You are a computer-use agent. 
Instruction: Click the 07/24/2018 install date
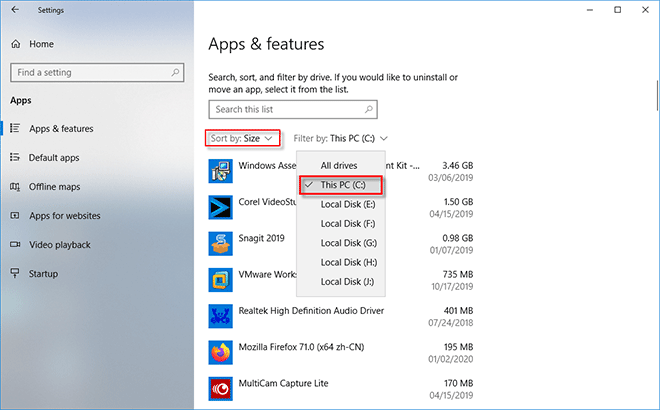click(x=450, y=323)
